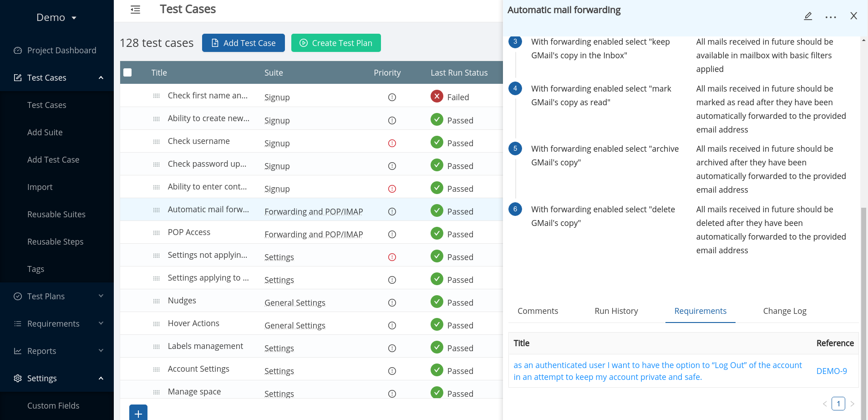Click previous page arrow in pagination
The height and width of the screenshot is (420, 868).
825,404
